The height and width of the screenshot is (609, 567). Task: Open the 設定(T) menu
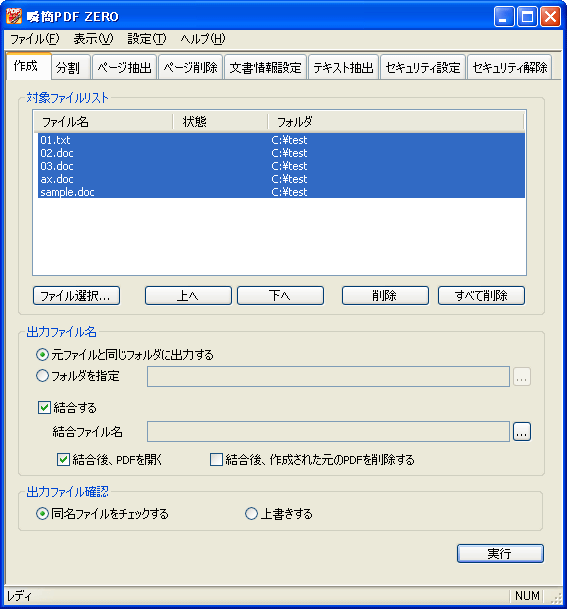tap(147, 39)
